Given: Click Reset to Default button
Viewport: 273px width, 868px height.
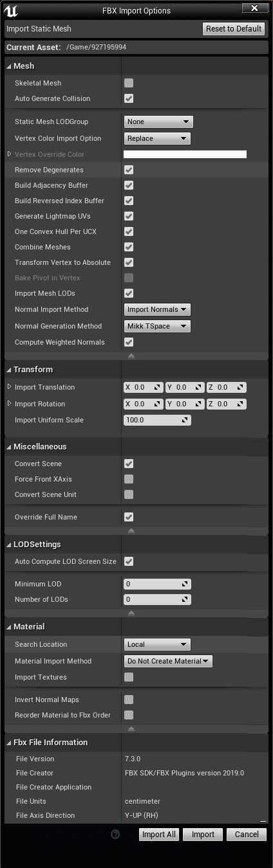Looking at the screenshot, I should pos(234,28).
